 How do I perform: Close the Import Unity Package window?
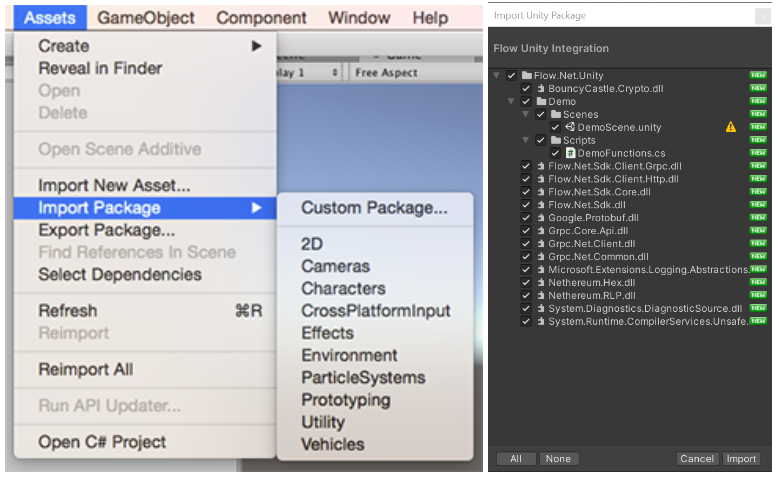point(763,16)
